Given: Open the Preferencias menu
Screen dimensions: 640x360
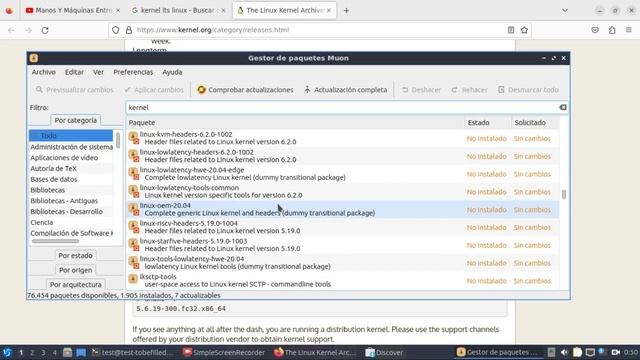Looking at the screenshot, I should tap(133, 72).
